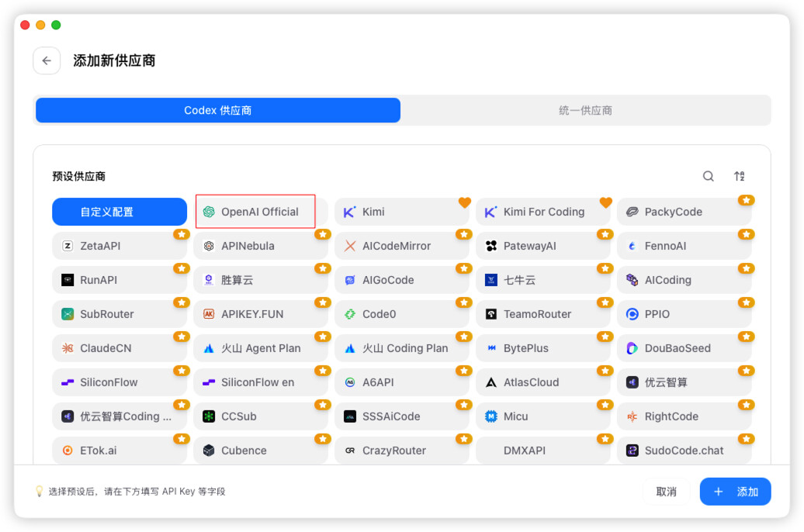The width and height of the screenshot is (804, 532).
Task: Click the AtlasCloud logo icon
Action: (x=491, y=382)
